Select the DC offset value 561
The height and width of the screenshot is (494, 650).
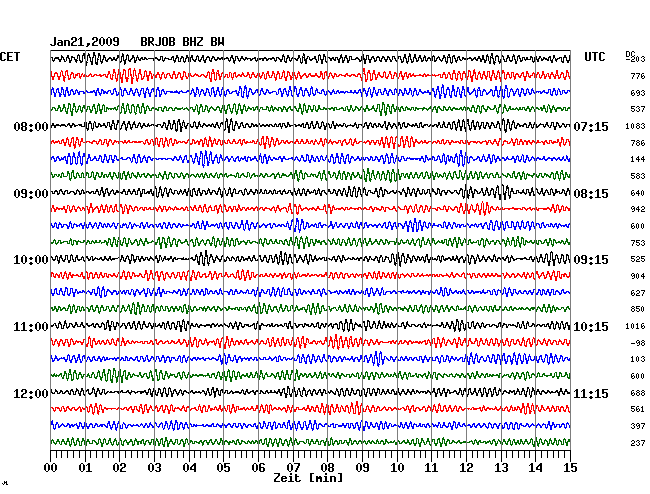[638, 409]
